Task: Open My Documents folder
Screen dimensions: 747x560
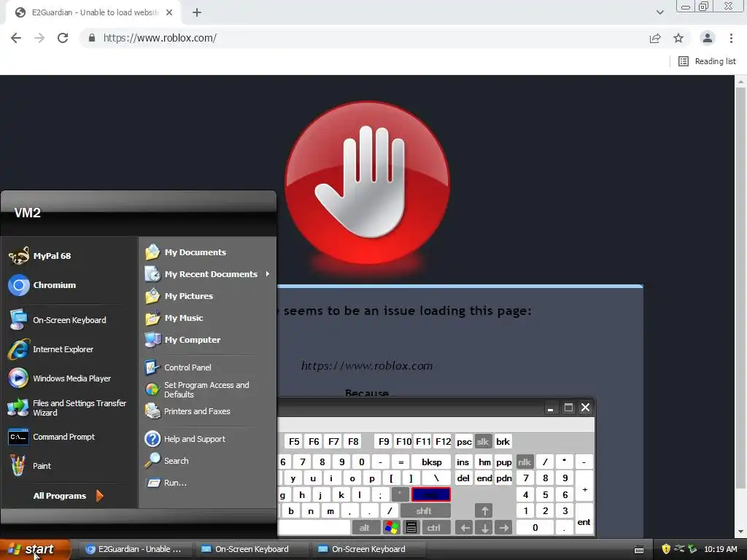Action: coord(186,252)
